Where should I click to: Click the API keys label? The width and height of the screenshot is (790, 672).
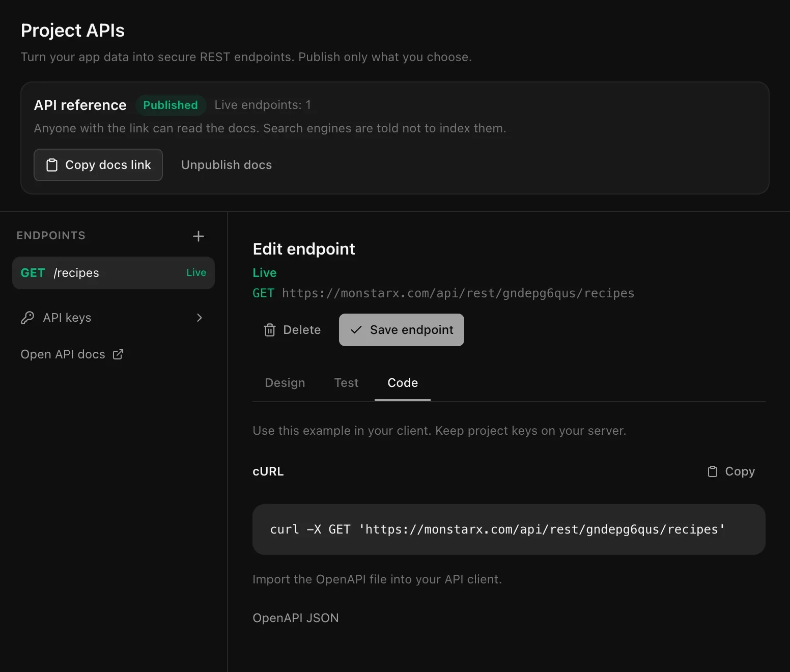pyautogui.click(x=67, y=318)
